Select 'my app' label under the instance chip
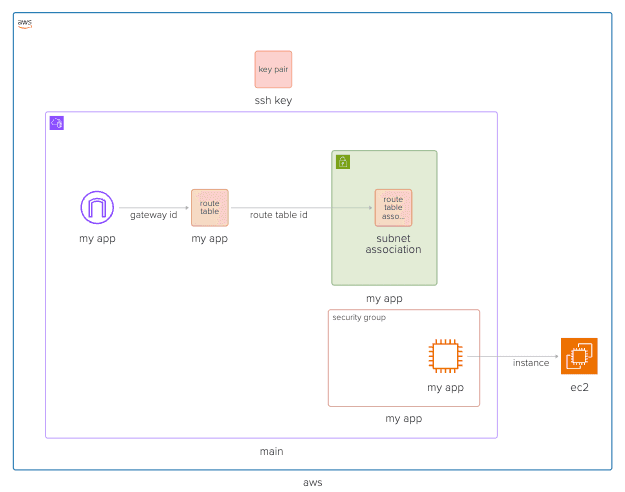 coord(445,387)
